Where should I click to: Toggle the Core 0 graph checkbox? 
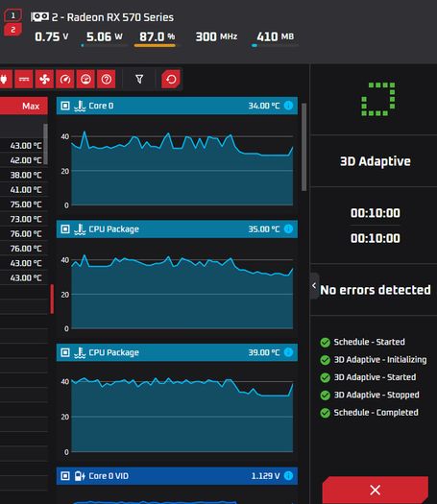pyautogui.click(x=65, y=106)
